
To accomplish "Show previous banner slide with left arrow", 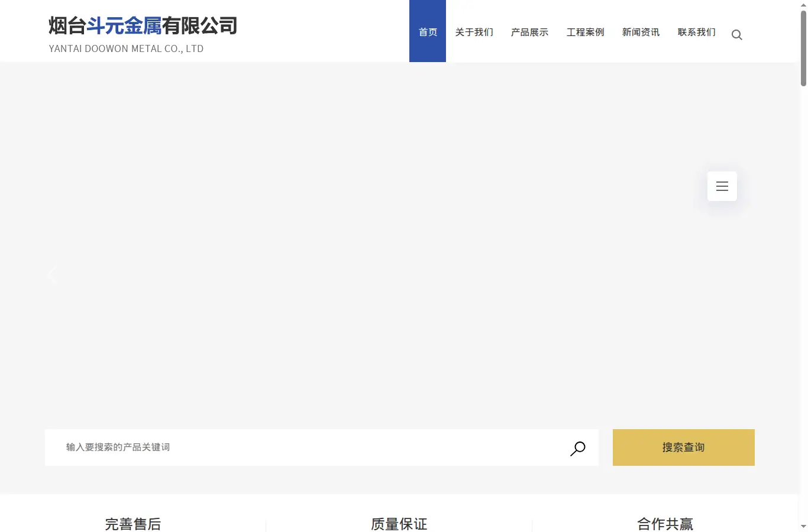I will point(52,274).
